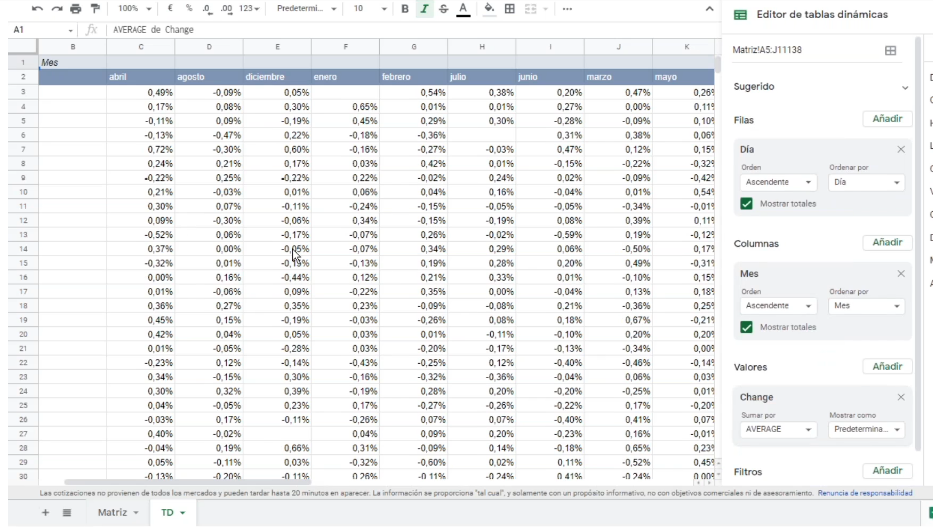Remove the Mes column field
Viewport: 933px width, 527px height.
(901, 274)
